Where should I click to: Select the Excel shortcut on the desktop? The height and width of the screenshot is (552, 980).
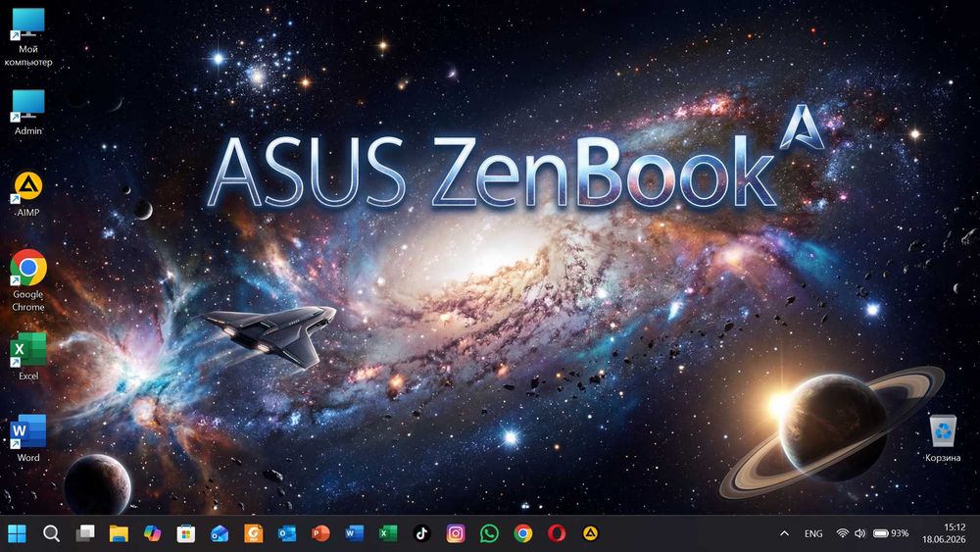pyautogui.click(x=28, y=356)
